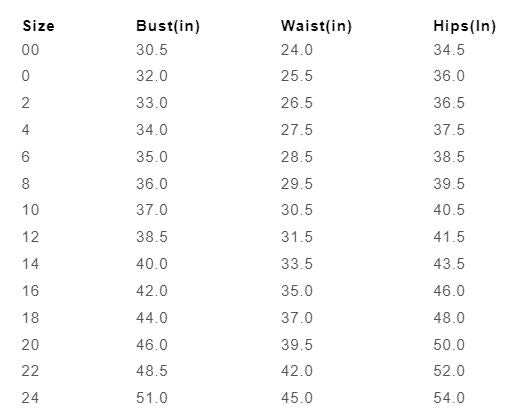Click the Waist(in) column header

click(x=316, y=26)
